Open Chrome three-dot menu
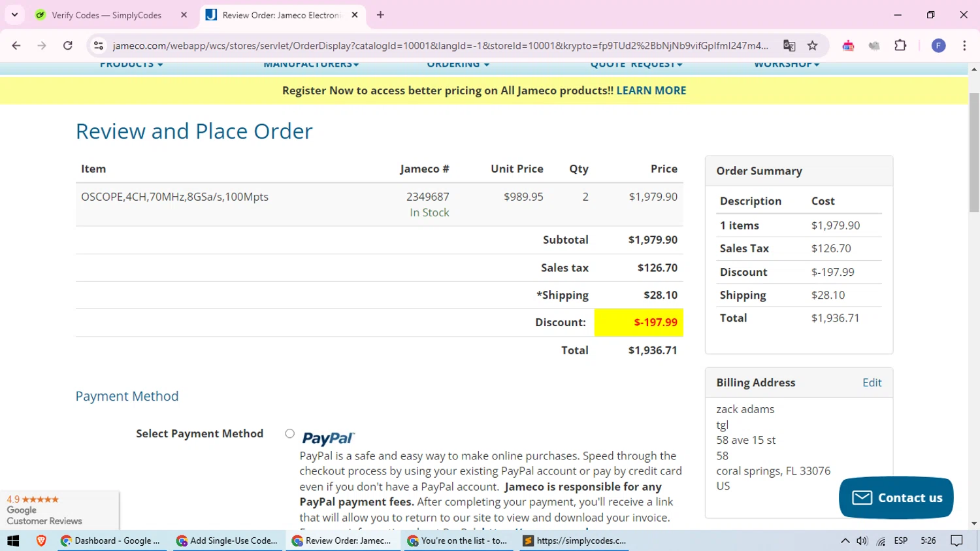The width and height of the screenshot is (980, 551). [964, 45]
